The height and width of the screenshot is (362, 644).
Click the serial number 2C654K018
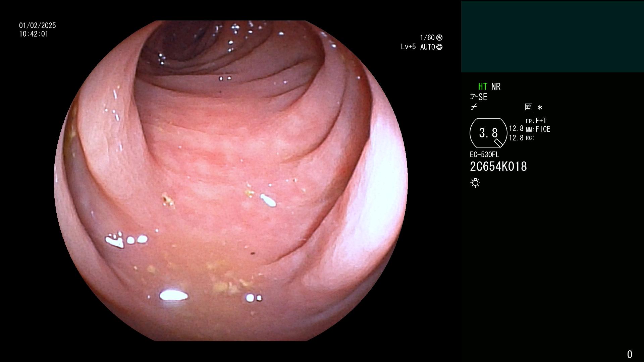click(498, 167)
